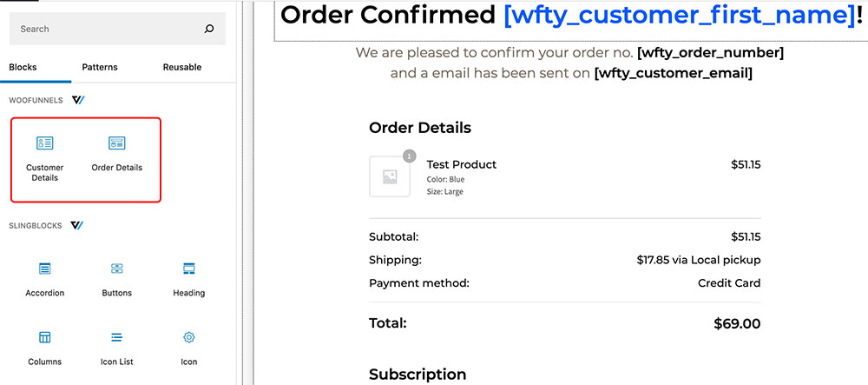The image size is (868, 385).
Task: Focus the block Search field
Action: [117, 29]
